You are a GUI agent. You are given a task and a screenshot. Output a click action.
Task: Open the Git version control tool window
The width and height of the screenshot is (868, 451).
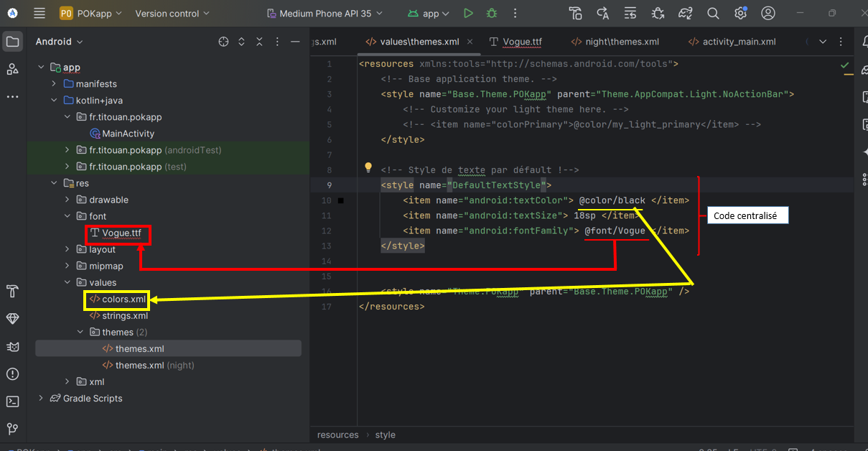12,429
